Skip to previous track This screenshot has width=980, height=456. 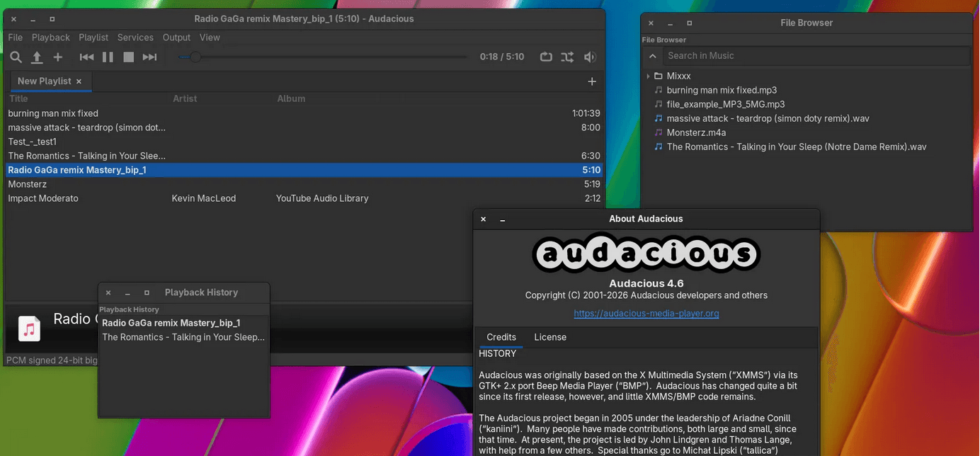pyautogui.click(x=86, y=57)
